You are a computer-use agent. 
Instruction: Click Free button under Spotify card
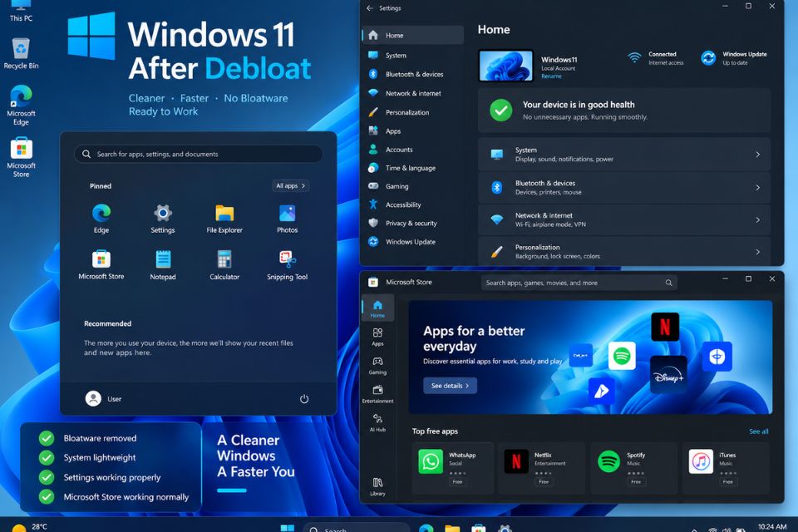(636, 481)
